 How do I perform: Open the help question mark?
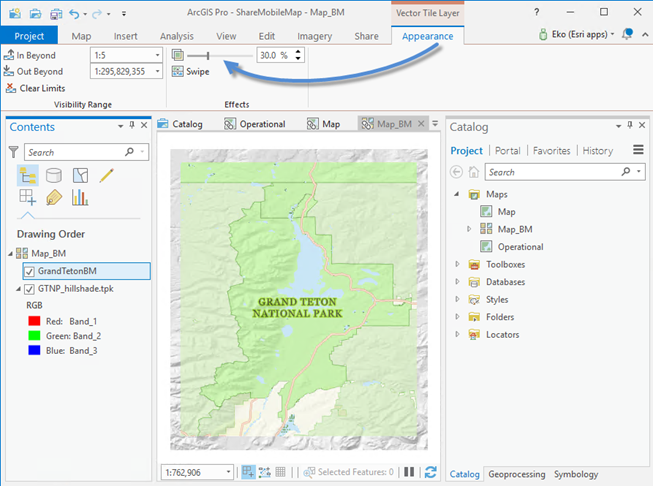[x=536, y=12]
